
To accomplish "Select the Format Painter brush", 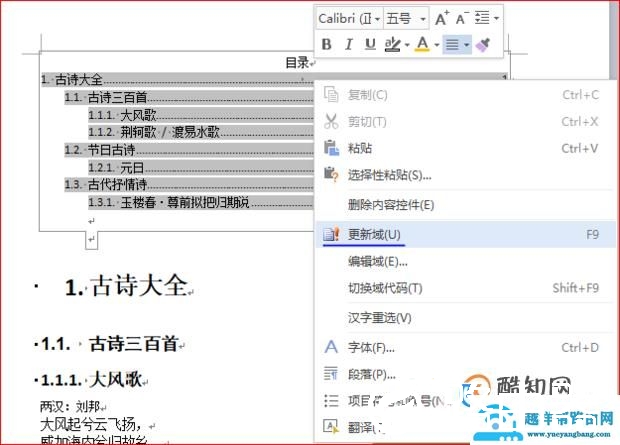I will (x=483, y=44).
